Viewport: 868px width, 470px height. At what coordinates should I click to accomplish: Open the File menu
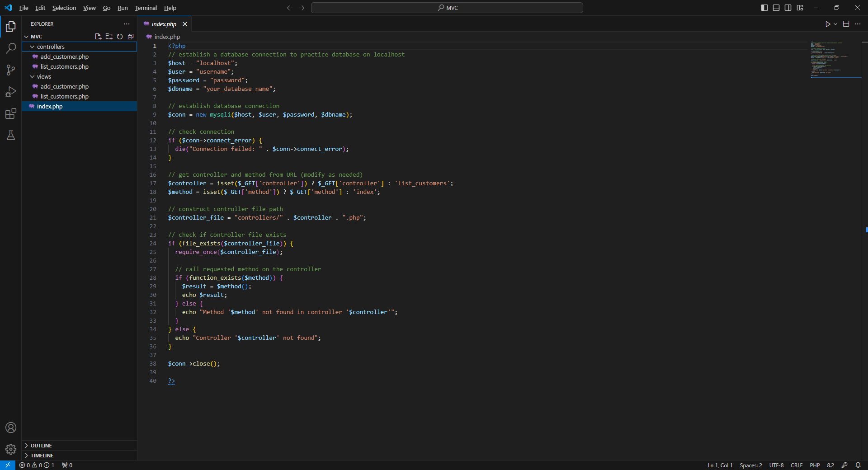[x=24, y=8]
